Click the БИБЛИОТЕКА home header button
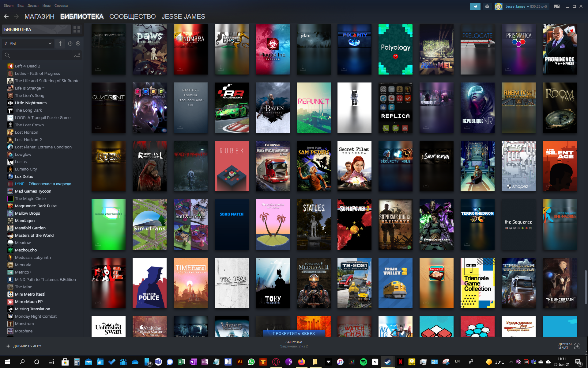Image resolution: width=588 pixels, height=368 pixels. coord(36,29)
